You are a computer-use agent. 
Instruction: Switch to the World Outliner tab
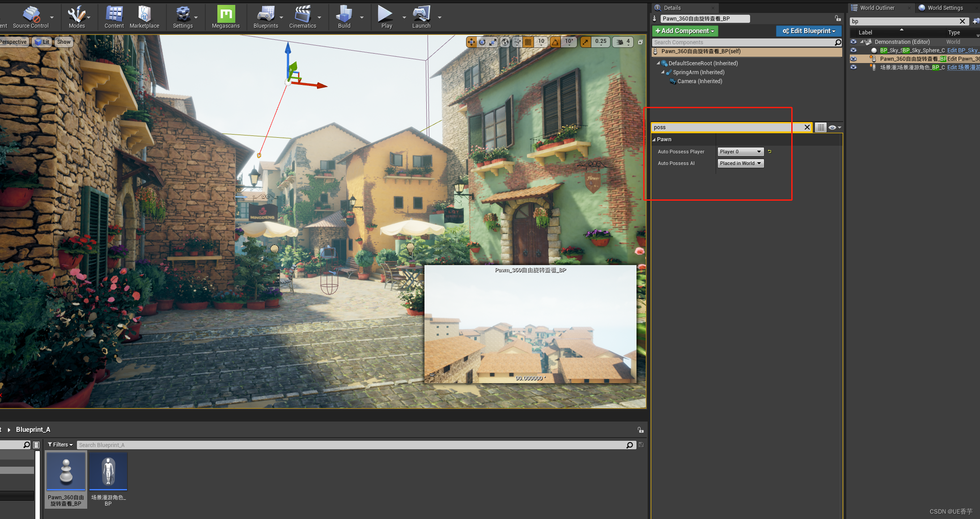coord(877,8)
